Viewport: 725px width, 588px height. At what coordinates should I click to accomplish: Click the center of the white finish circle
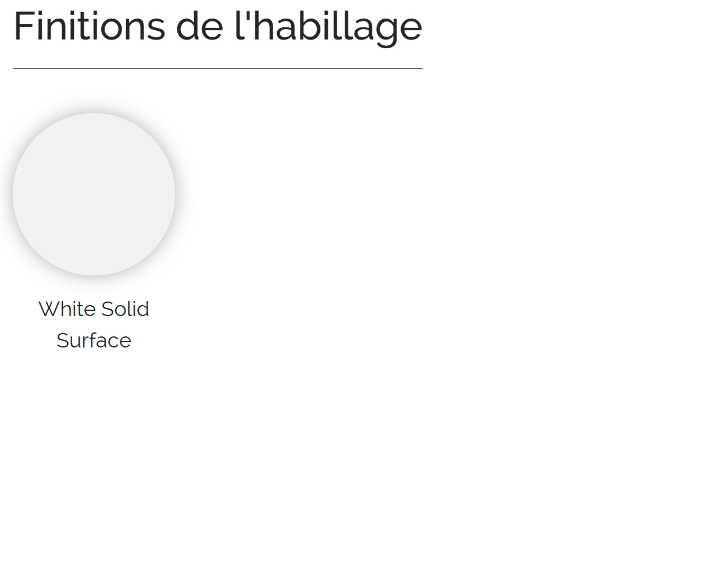click(x=94, y=194)
